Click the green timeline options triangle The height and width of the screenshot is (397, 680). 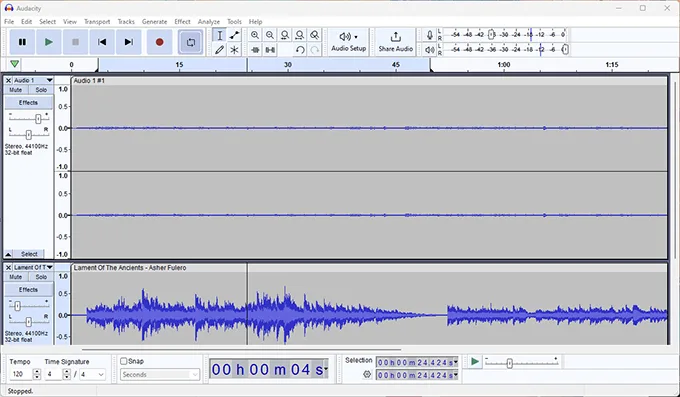[x=14, y=64]
